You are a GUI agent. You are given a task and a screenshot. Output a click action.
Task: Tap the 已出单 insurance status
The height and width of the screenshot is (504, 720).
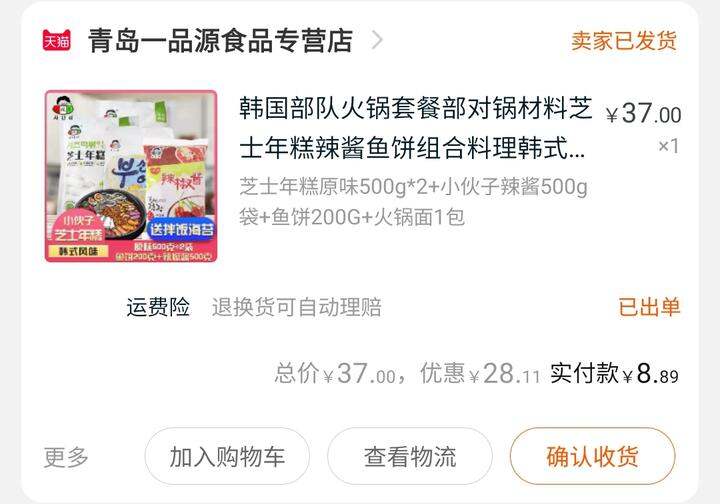(x=649, y=307)
